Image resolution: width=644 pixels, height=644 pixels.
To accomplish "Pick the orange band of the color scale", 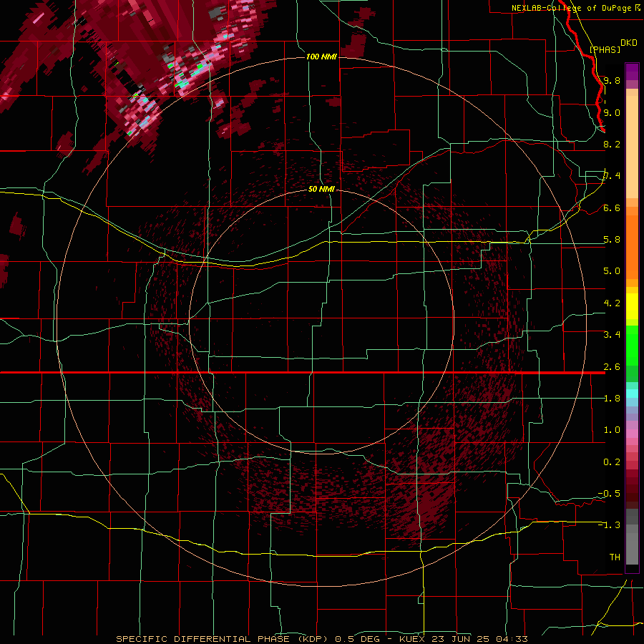I will (x=632, y=248).
